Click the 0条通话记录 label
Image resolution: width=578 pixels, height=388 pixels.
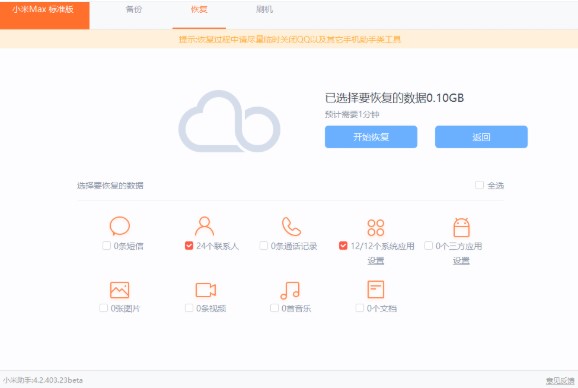tap(294, 246)
